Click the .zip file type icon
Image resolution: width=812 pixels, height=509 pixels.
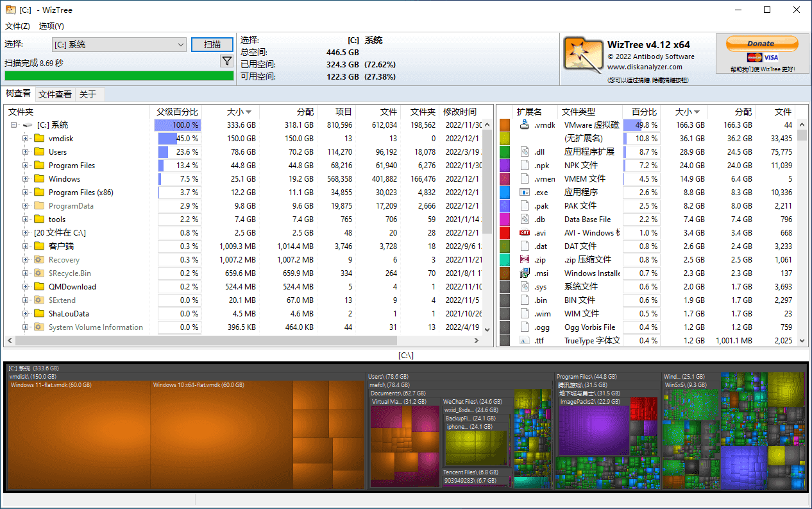pyautogui.click(x=524, y=259)
